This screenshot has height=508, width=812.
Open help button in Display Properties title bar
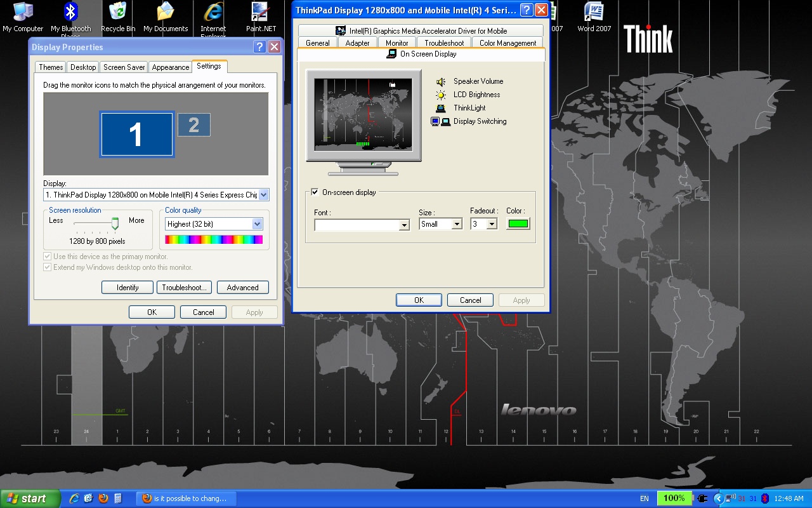pyautogui.click(x=259, y=47)
